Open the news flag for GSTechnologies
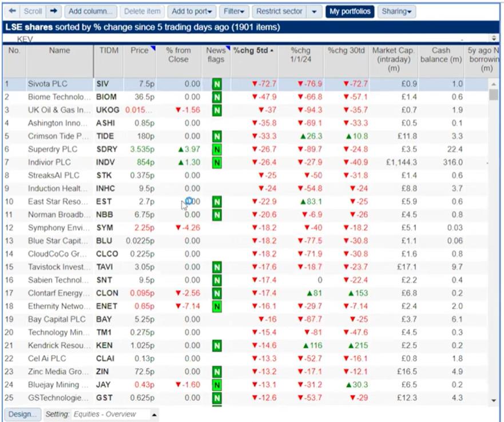This screenshot has width=504, height=422. [x=217, y=398]
